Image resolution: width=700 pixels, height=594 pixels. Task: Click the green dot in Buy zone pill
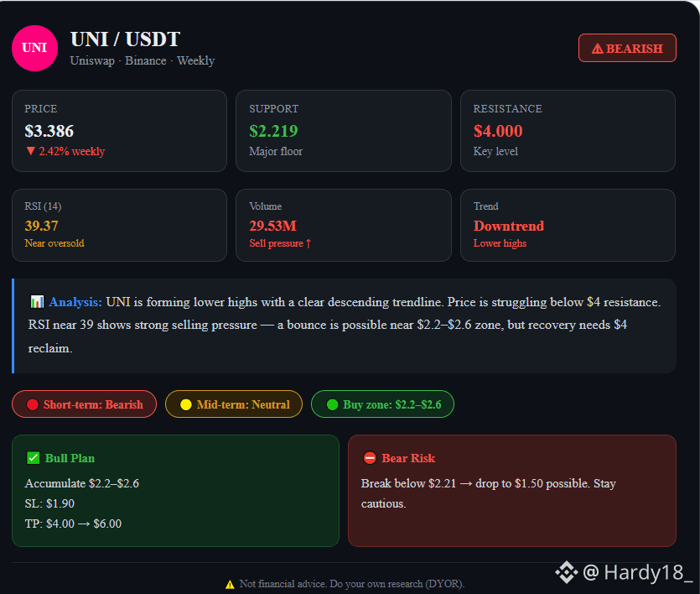pyautogui.click(x=332, y=404)
